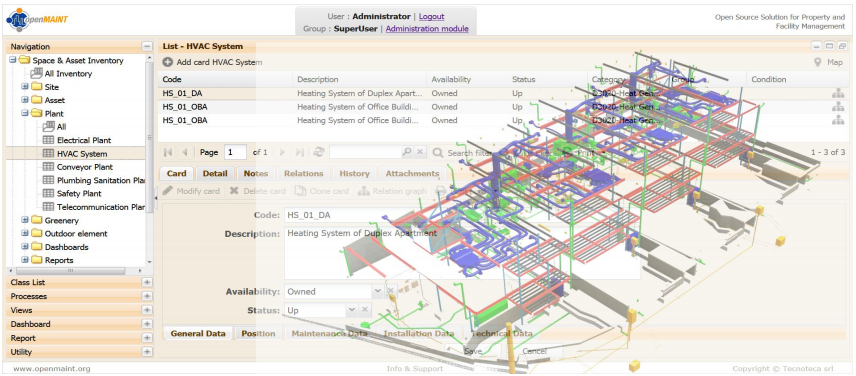Image resolution: width=856 pixels, height=376 pixels.
Task: Open the Status dropdown arrow
Action: pyautogui.click(x=352, y=311)
